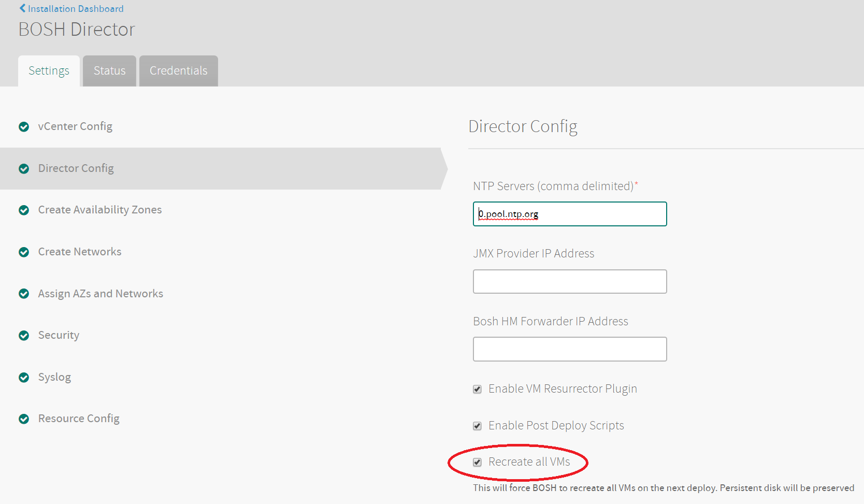Click green checkmark icon beside Create Networks
This screenshot has width=864, height=504.
point(24,252)
